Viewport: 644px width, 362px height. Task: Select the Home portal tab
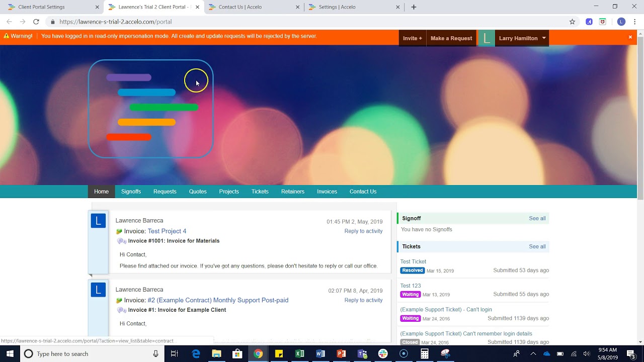(x=101, y=192)
